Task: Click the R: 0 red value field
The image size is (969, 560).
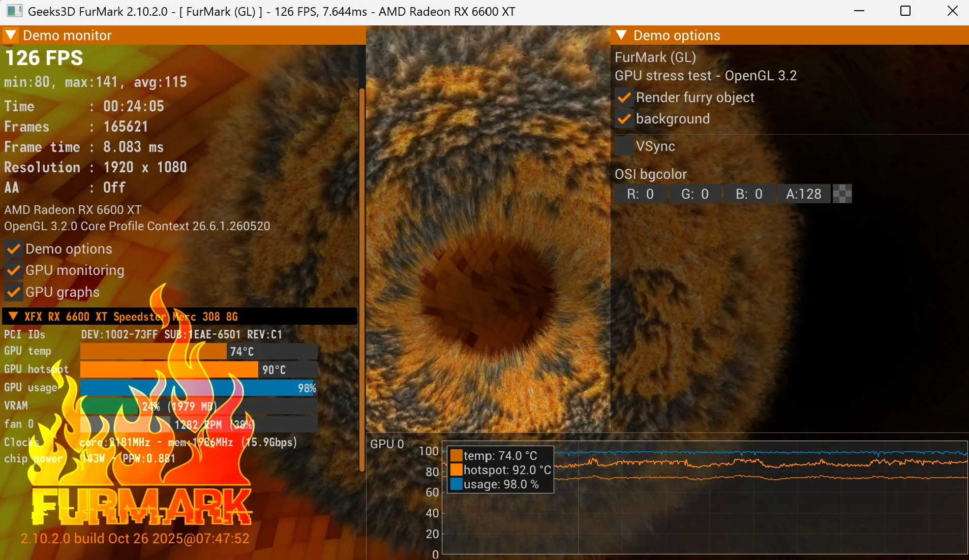Action: pyautogui.click(x=640, y=194)
